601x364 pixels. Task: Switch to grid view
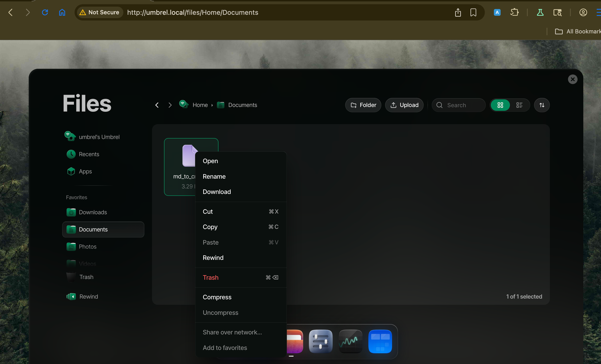tap(500, 105)
